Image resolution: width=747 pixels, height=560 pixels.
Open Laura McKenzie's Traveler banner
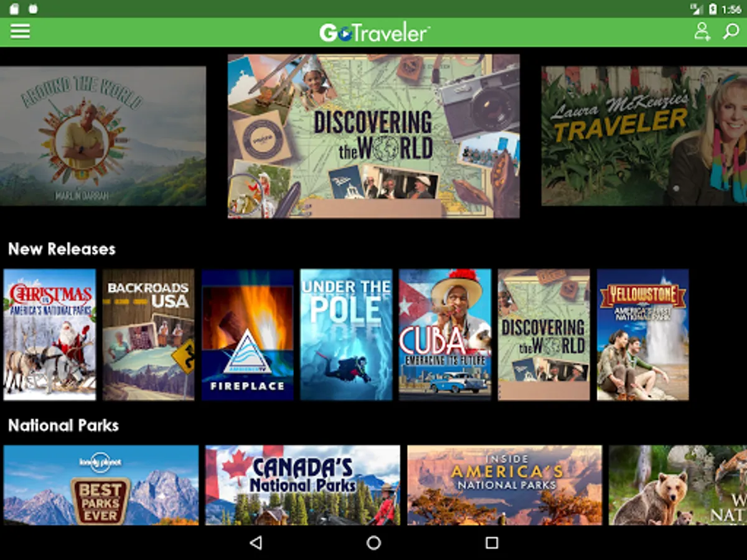coord(644,136)
